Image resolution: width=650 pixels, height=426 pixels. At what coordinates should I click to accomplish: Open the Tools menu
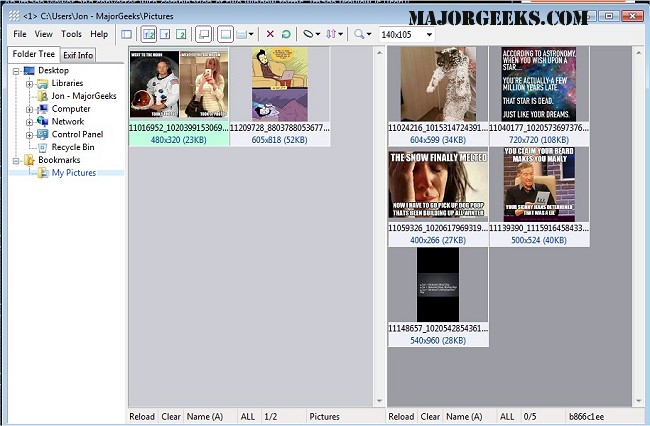point(71,34)
